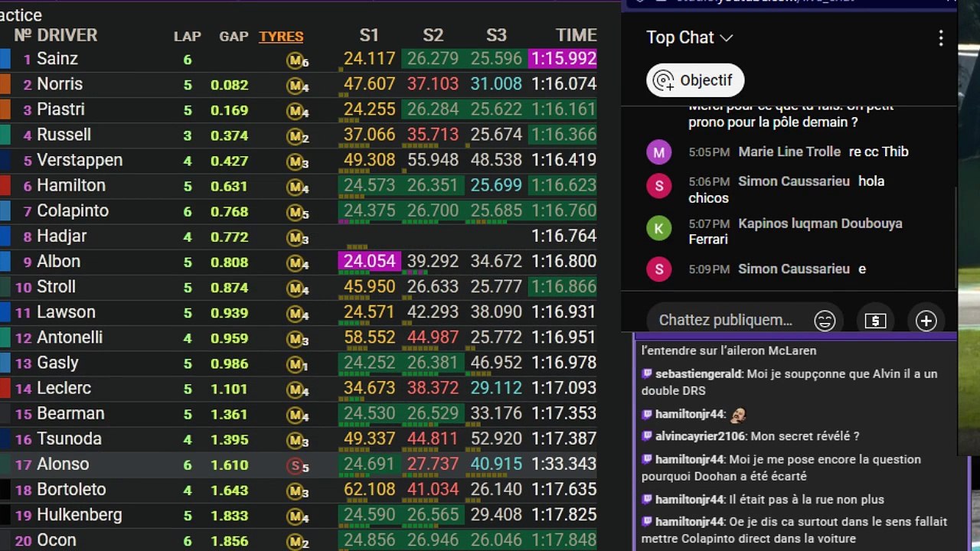Click the video thumbnail beside the chat

click(969, 230)
